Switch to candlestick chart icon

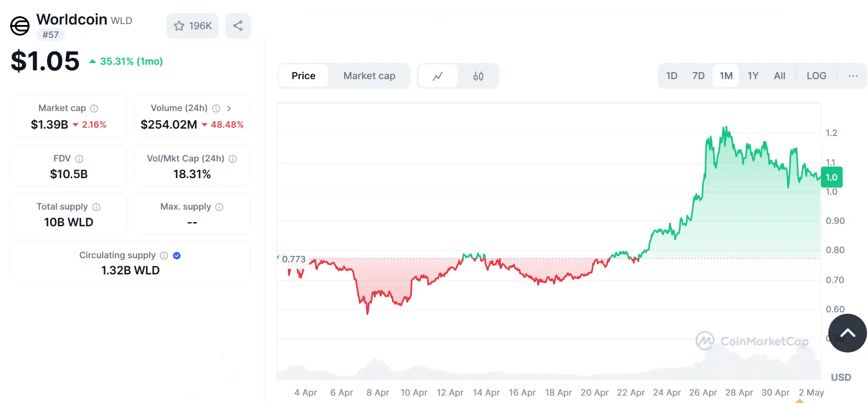[478, 76]
